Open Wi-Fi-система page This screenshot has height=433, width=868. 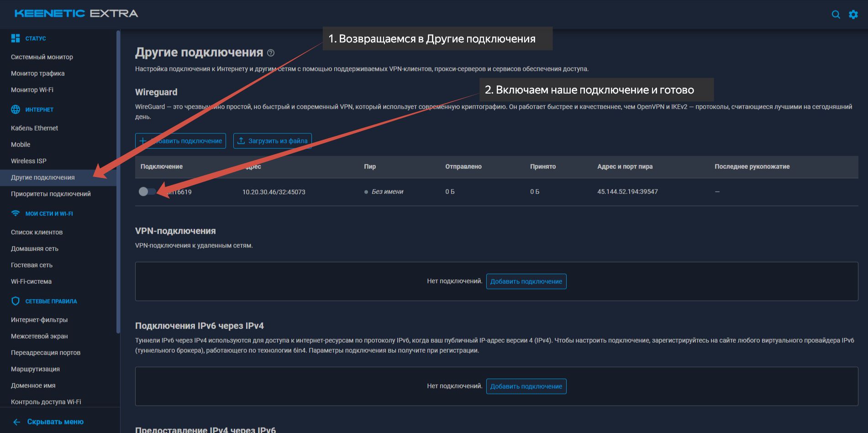pyautogui.click(x=31, y=282)
